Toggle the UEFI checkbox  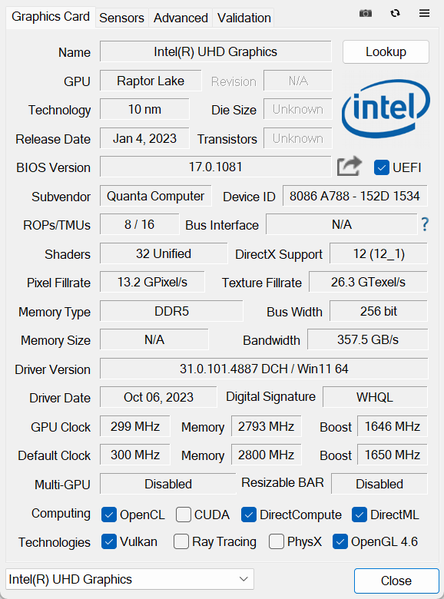[x=381, y=167]
